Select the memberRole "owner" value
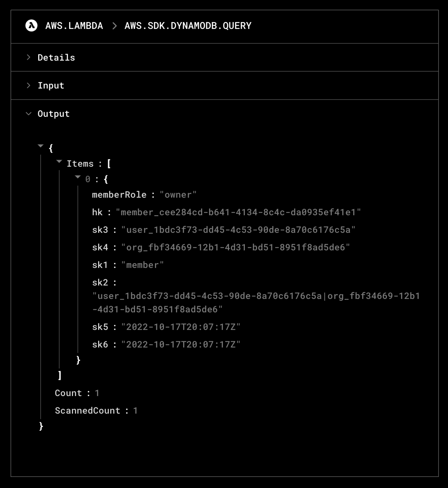The width and height of the screenshot is (448, 488). [x=178, y=195]
